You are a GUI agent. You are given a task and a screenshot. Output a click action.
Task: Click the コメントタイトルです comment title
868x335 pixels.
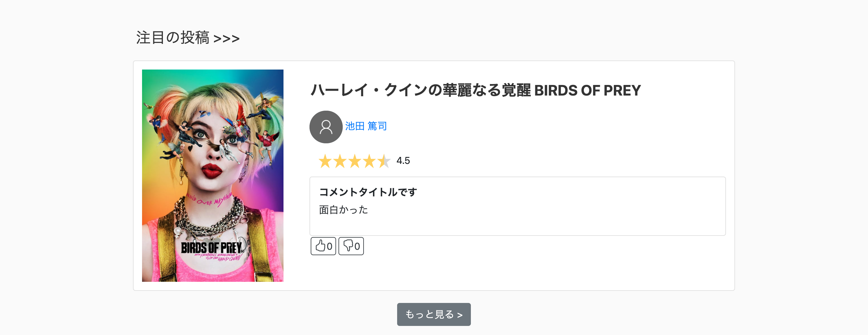click(368, 192)
